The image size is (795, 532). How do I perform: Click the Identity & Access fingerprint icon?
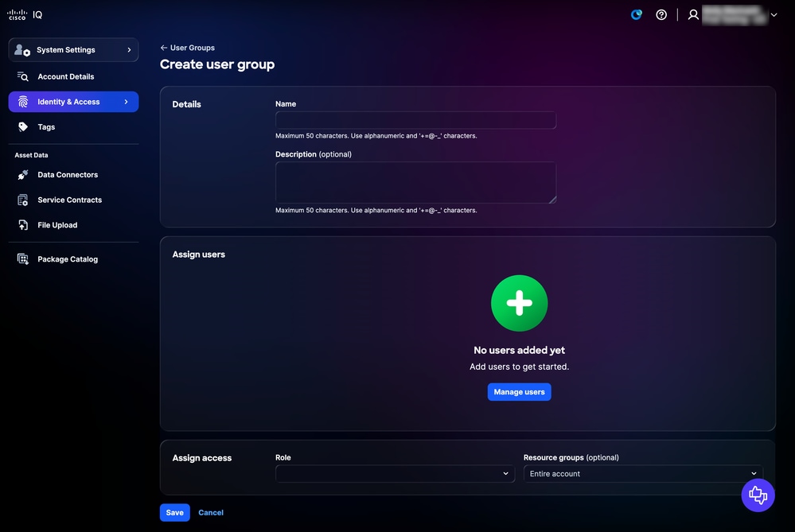pos(23,102)
